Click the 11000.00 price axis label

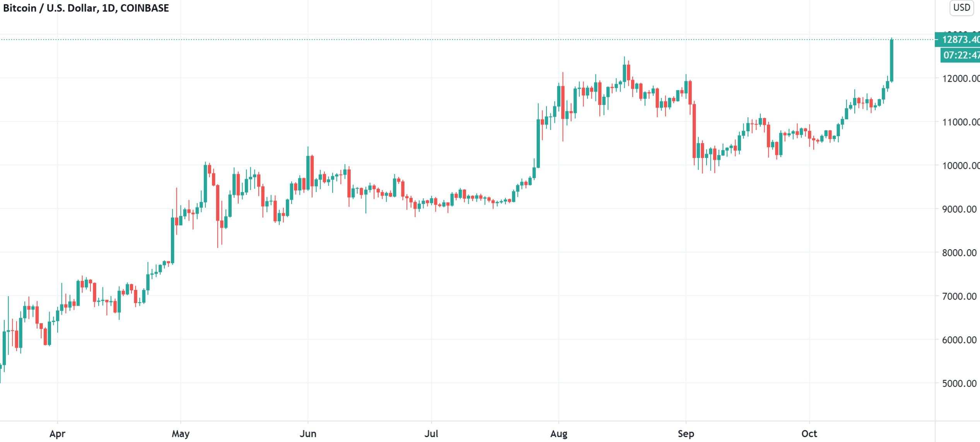[x=961, y=122]
